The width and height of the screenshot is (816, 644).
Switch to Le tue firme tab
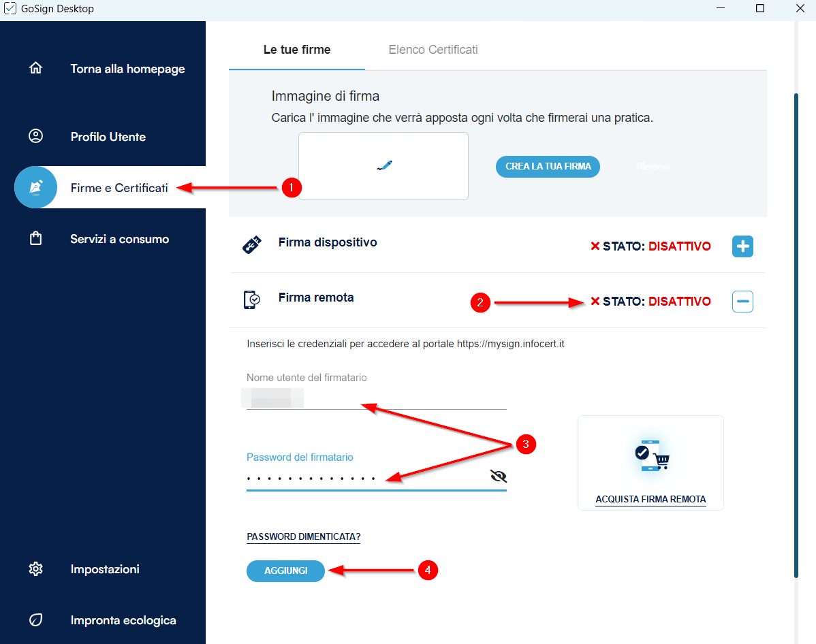296,50
